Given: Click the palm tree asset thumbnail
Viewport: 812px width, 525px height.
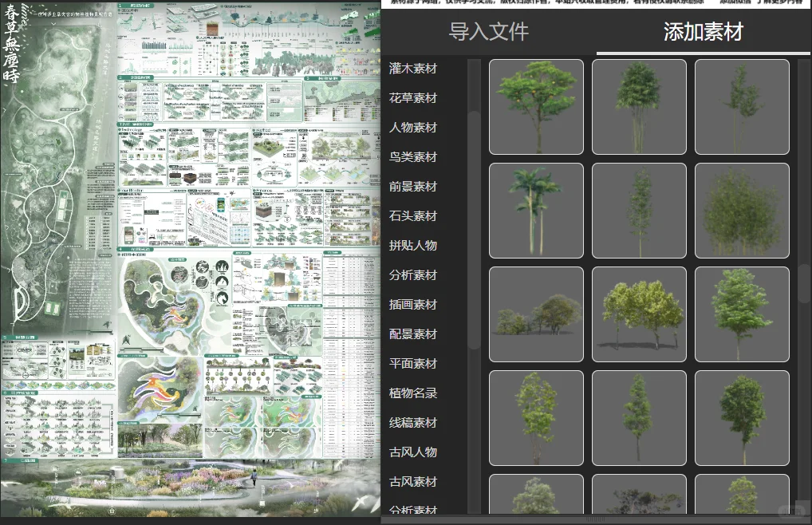Looking at the screenshot, I should 535,210.
